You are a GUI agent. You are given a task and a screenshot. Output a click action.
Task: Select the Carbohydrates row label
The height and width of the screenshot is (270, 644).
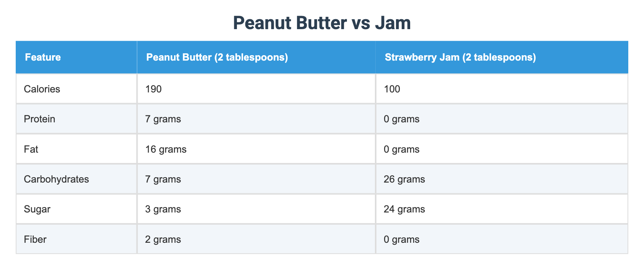point(56,179)
